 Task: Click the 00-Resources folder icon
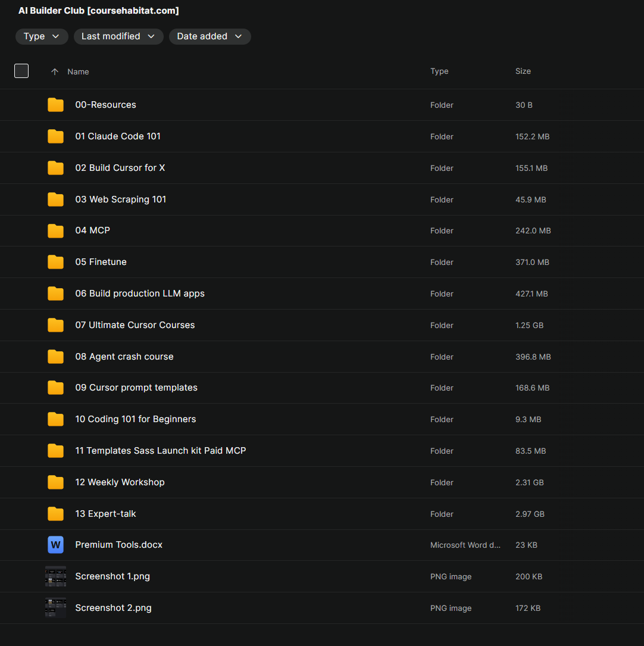pos(55,105)
